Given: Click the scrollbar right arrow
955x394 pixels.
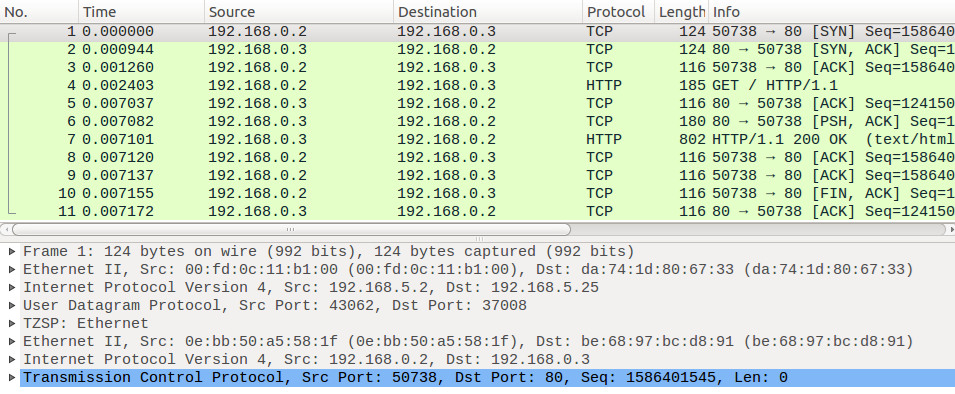Looking at the screenshot, I should point(951,230).
